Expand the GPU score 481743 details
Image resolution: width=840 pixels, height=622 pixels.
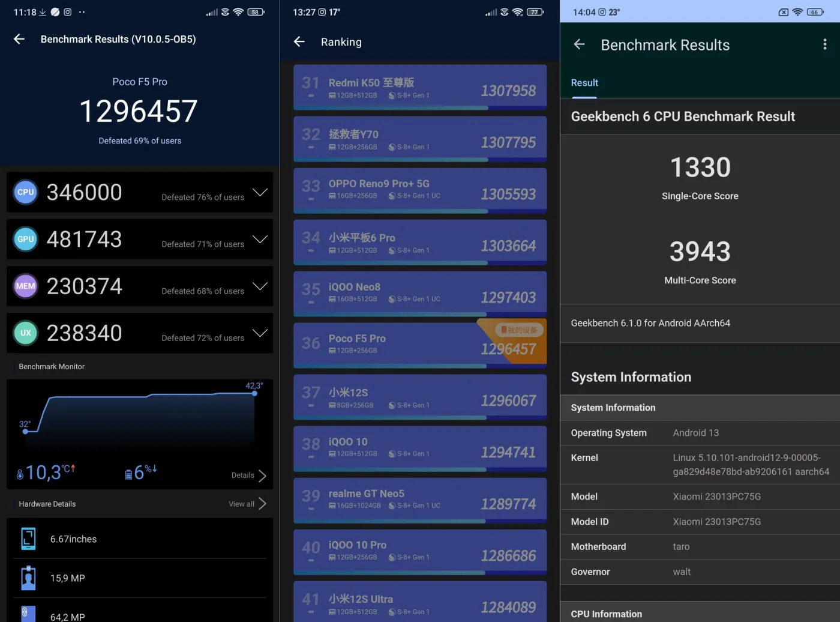(260, 239)
